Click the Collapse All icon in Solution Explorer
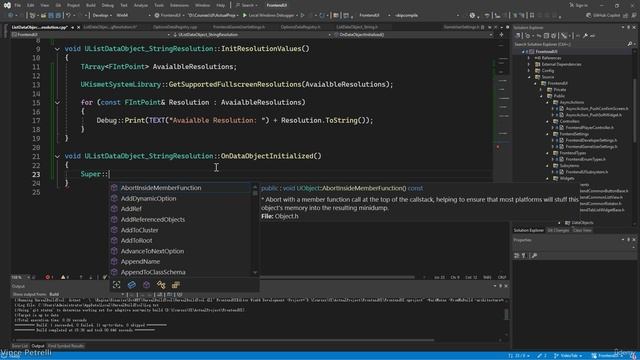Screen dimensions: 640x360 click(x=546, y=36)
